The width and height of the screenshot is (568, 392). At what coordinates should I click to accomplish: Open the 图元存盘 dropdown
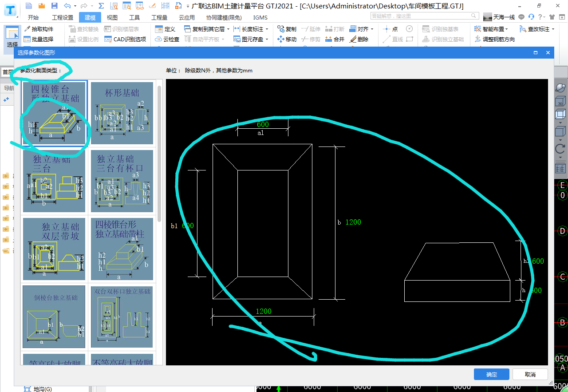tap(267, 39)
